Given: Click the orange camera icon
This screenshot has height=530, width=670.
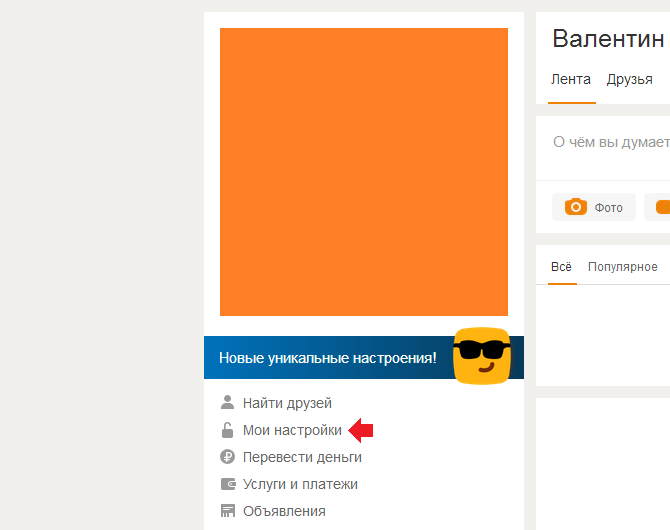Looking at the screenshot, I should point(576,207).
